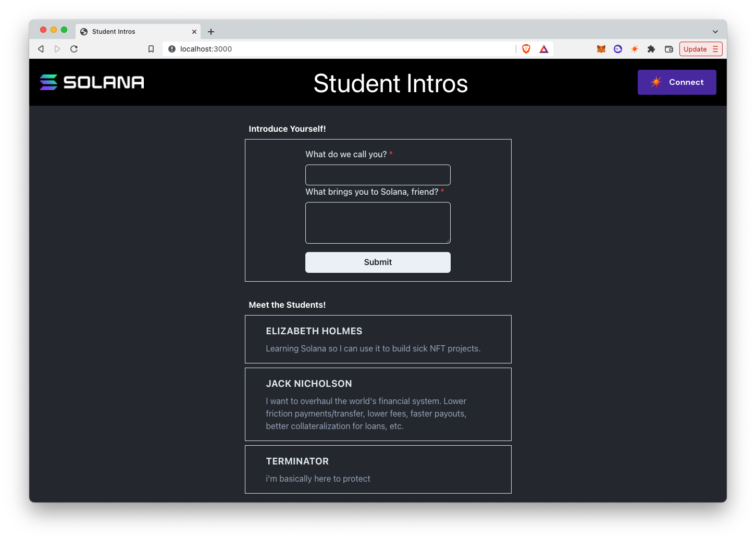Screen dimensions: 756x541
Task: Click the 'What brings you to Solana' textarea
Action: (x=378, y=223)
